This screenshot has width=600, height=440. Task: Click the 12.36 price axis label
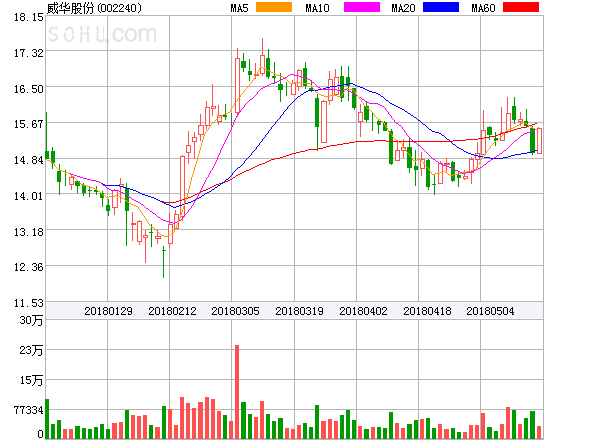[x=29, y=267]
